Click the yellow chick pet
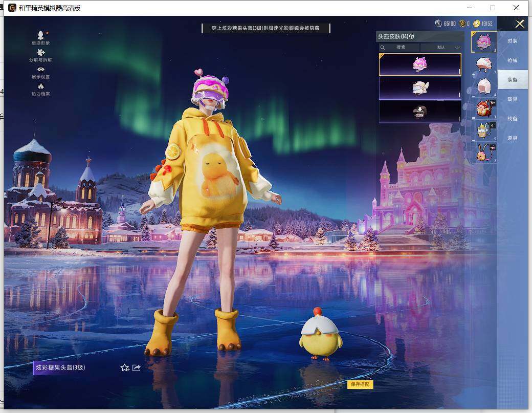Image resolution: width=532 pixels, height=413 pixels. click(320, 334)
